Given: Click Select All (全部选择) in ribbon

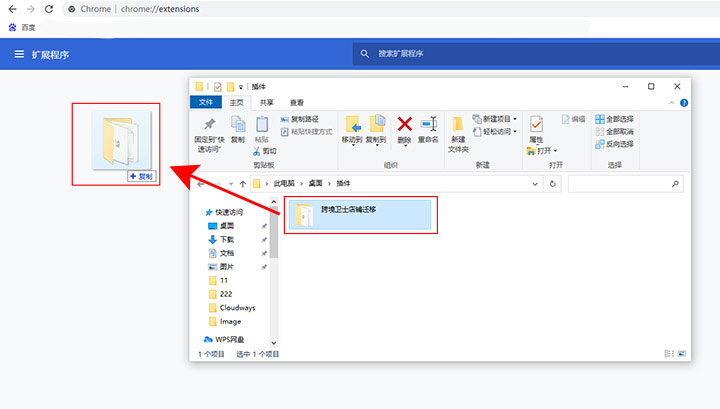Looking at the screenshot, I should click(x=613, y=119).
